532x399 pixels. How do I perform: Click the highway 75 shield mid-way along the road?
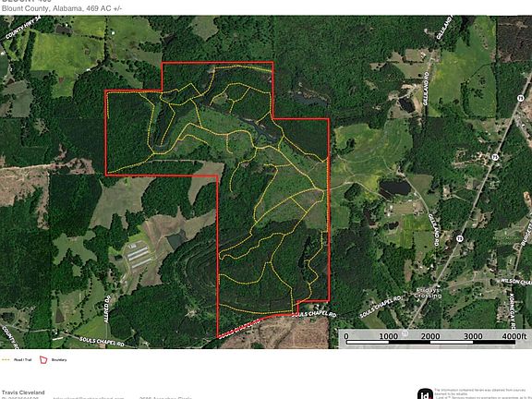[495, 157]
